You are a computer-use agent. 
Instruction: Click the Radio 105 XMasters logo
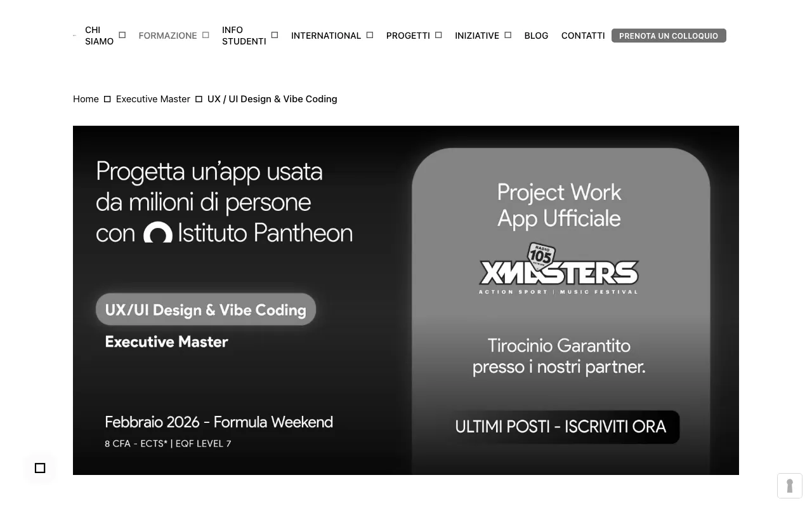tap(558, 269)
